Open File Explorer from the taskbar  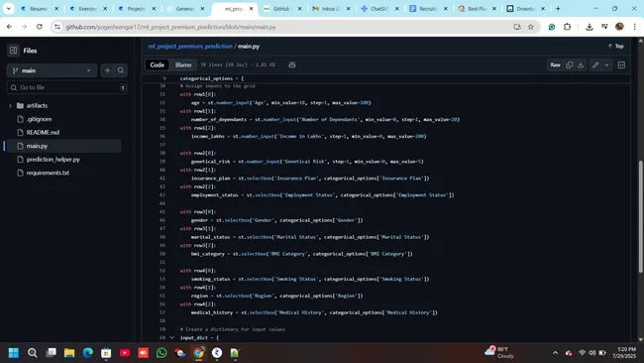[69, 353]
